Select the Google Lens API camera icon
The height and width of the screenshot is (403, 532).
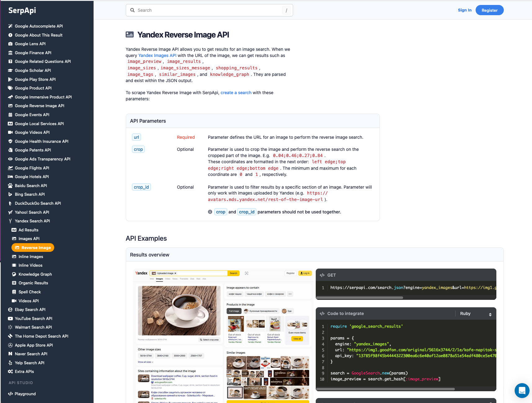10,44
